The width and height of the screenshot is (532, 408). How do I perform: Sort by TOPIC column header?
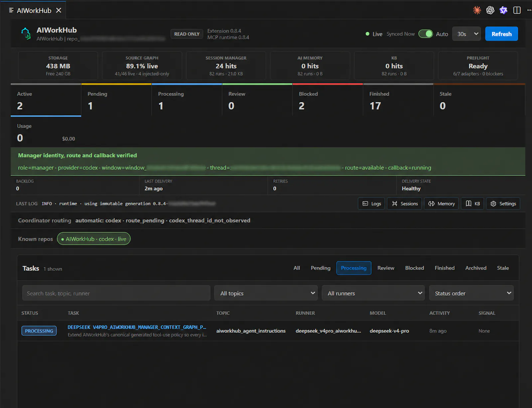tap(223, 313)
